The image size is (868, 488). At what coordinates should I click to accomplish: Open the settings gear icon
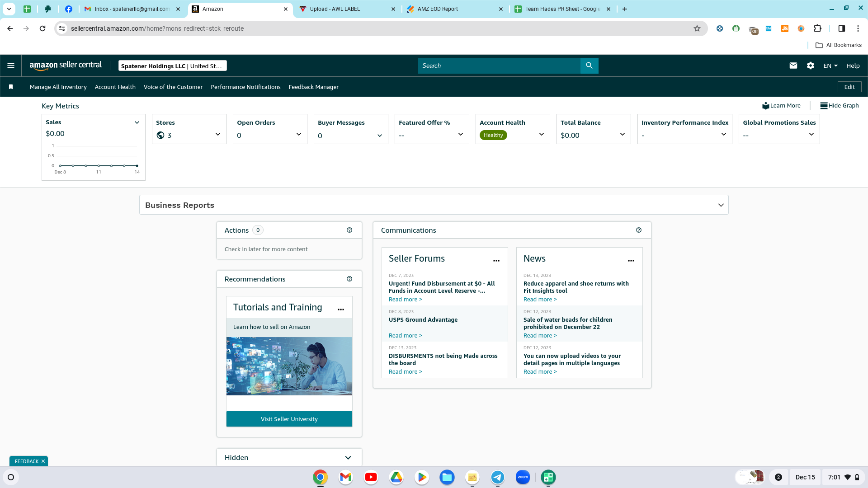[x=811, y=66]
